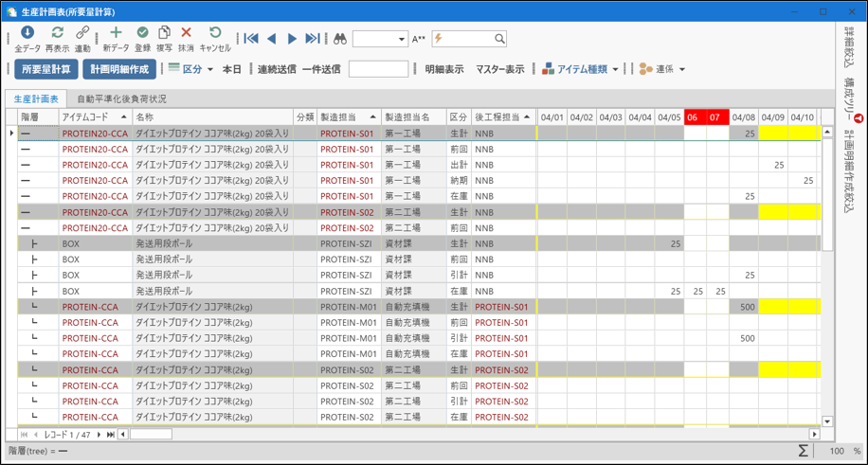Jump to the first record arrow

point(251,39)
